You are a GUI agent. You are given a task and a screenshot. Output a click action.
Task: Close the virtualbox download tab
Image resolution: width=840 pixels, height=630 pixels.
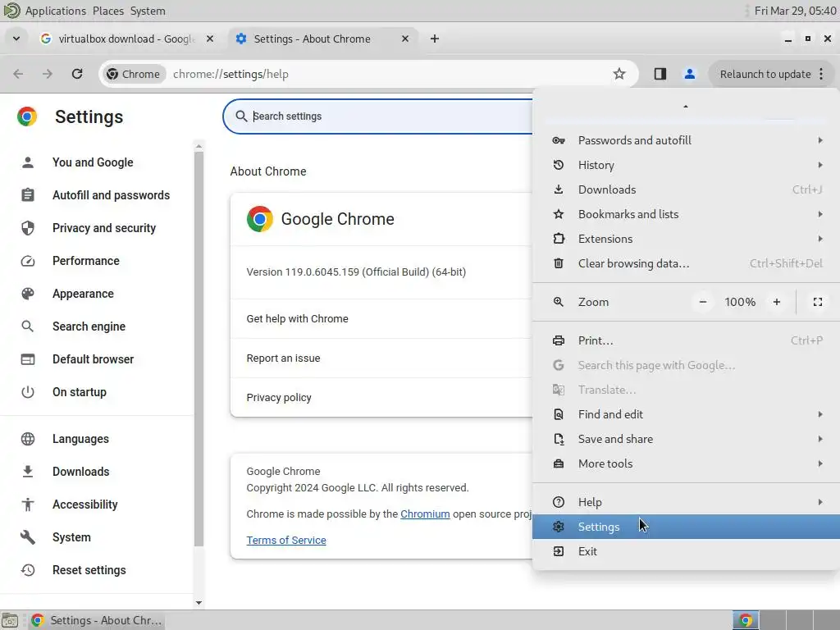point(210,39)
